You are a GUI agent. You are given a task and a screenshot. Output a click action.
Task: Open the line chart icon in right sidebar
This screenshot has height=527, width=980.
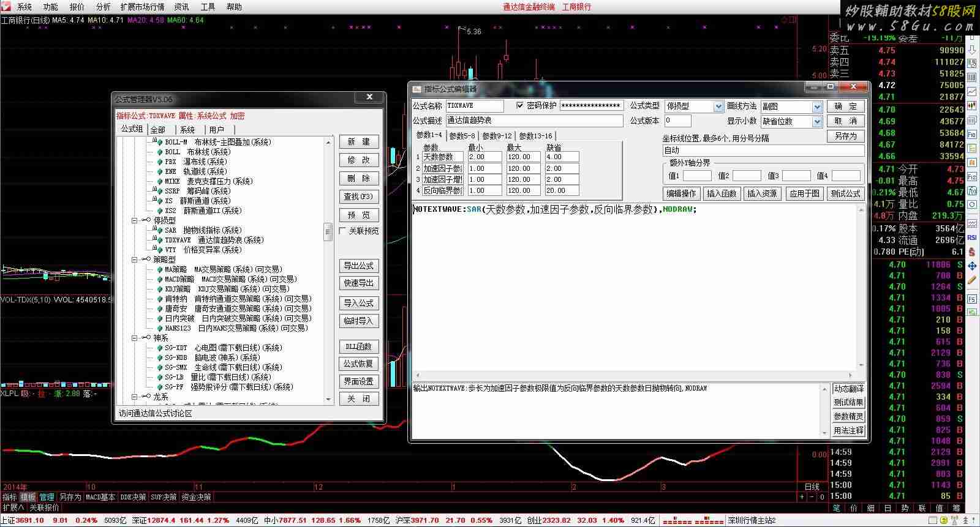[971, 92]
